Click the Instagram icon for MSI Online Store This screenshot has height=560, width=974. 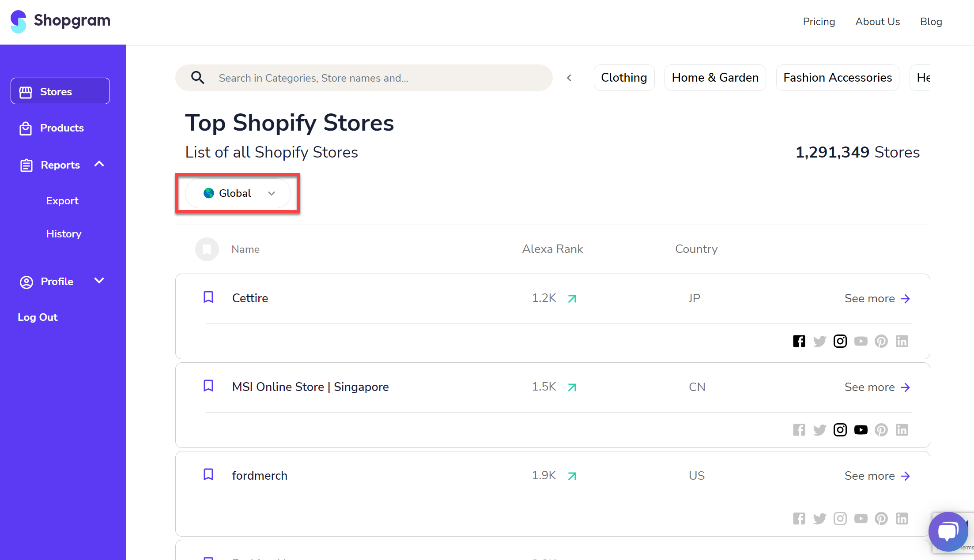[839, 430]
